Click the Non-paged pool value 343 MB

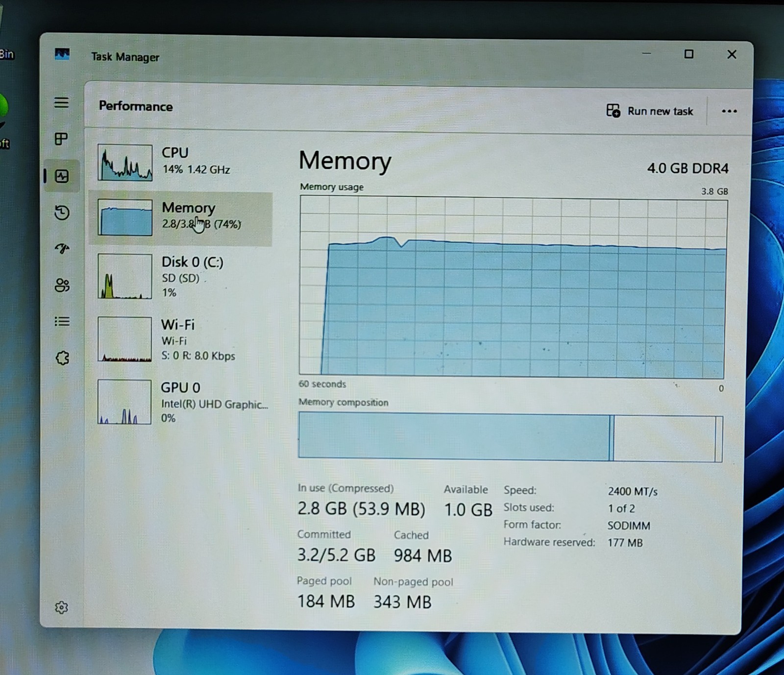point(402,602)
